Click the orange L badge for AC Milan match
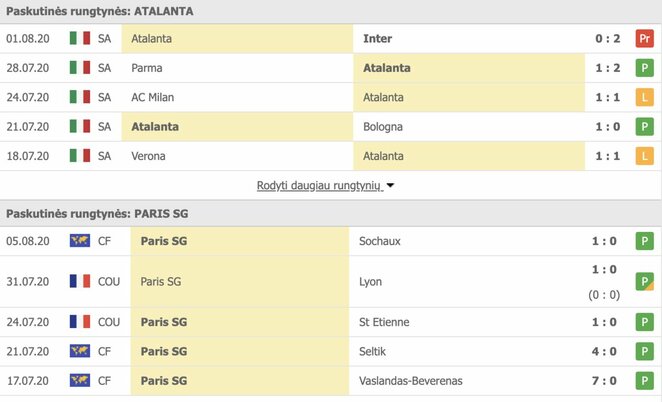This screenshot has height=402, width=662. point(645,97)
